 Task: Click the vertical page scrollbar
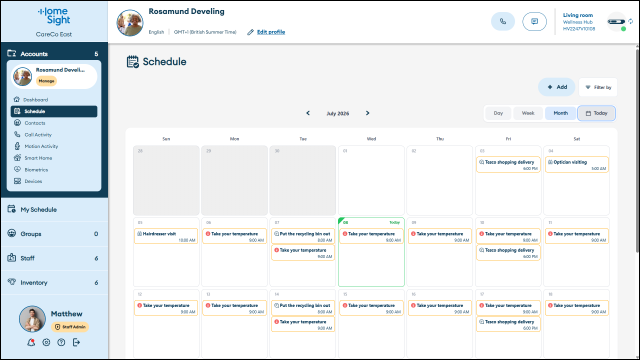[x=637, y=151]
